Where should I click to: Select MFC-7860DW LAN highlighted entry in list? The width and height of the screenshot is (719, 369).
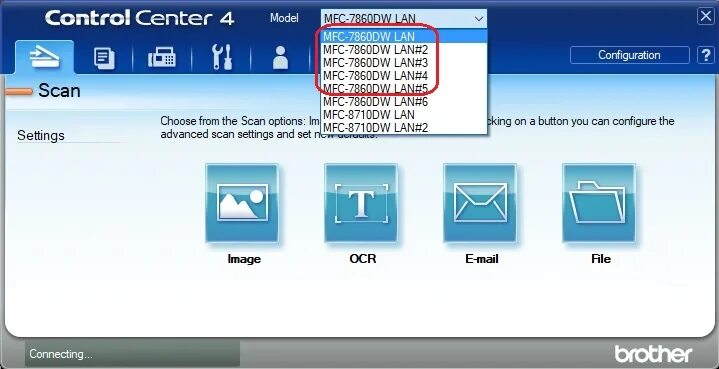[404, 36]
